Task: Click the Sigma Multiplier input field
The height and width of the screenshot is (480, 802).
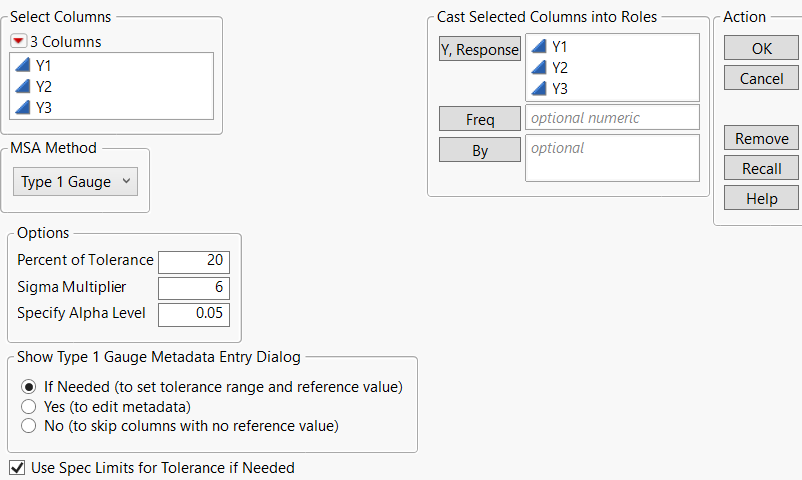Action: click(x=194, y=288)
